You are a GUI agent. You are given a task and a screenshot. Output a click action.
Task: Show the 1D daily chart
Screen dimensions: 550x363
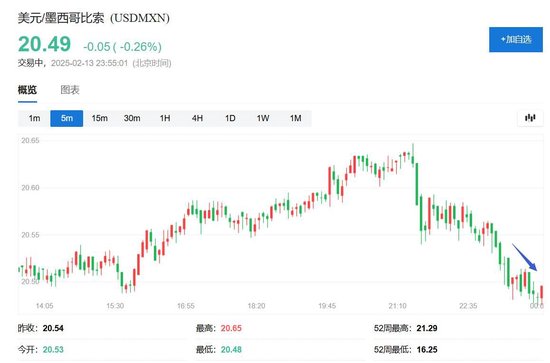[x=230, y=118]
